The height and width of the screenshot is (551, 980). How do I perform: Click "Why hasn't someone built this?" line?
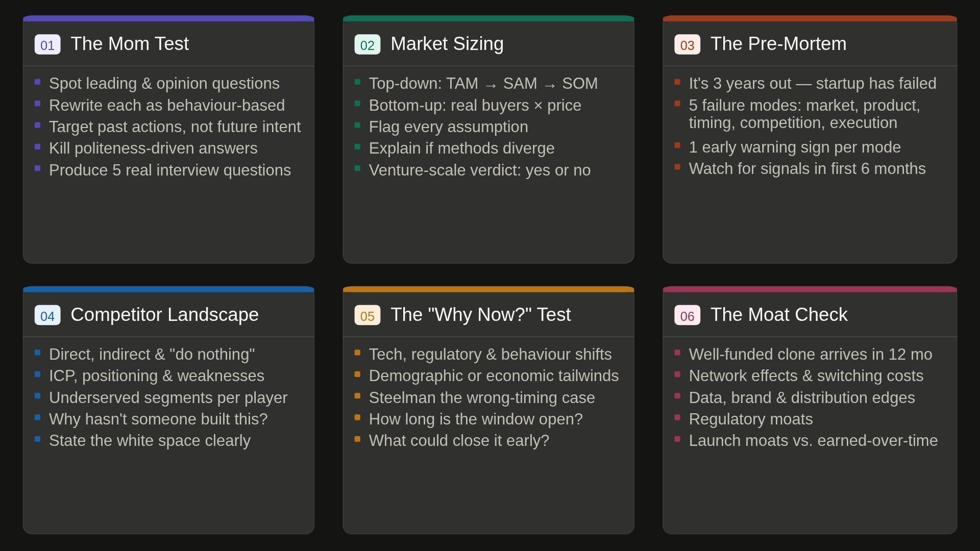coord(158,419)
